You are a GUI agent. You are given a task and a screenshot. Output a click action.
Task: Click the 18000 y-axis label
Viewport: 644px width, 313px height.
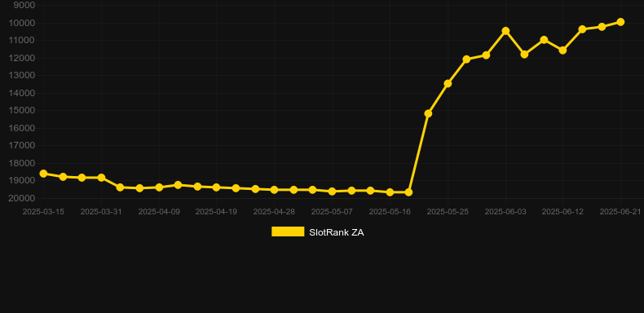click(x=22, y=163)
